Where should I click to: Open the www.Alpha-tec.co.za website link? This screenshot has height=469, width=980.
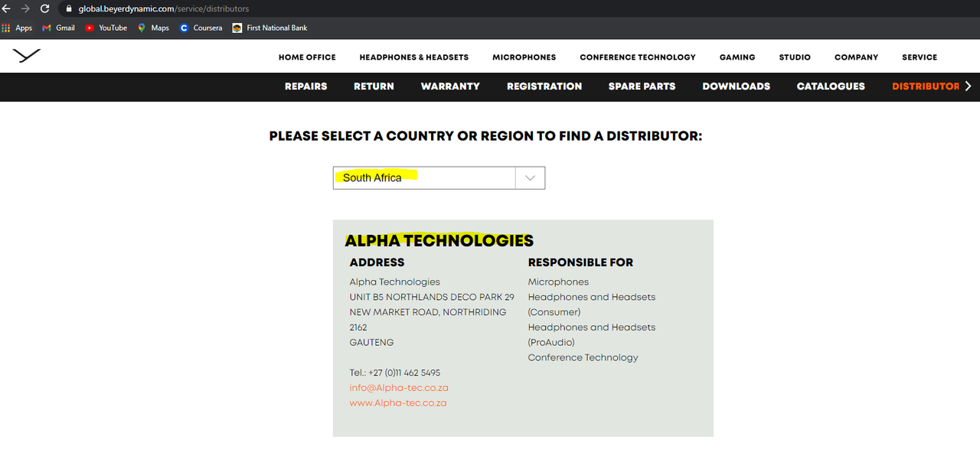(x=398, y=403)
